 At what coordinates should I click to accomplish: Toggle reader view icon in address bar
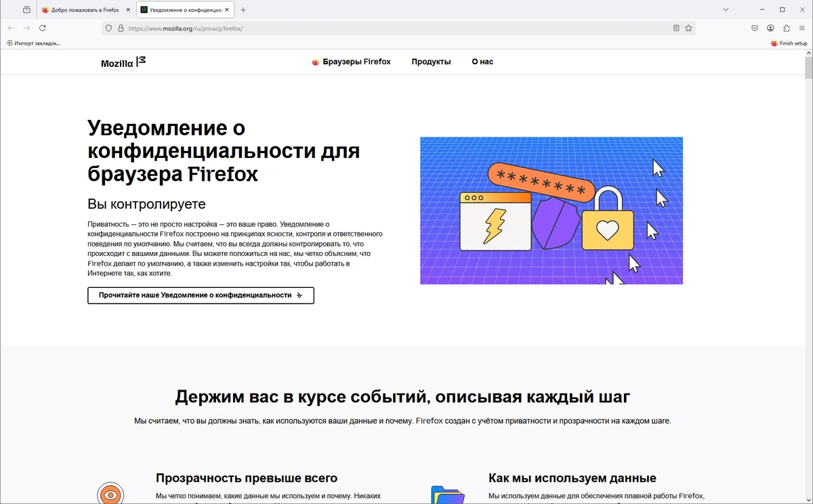676,28
